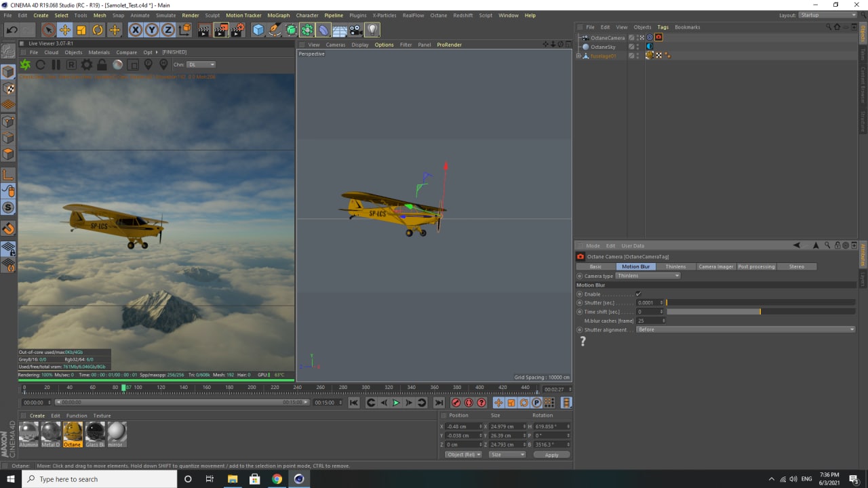Screen dimensions: 868x488
Task: Add a Cube primitive object
Action: (258, 30)
